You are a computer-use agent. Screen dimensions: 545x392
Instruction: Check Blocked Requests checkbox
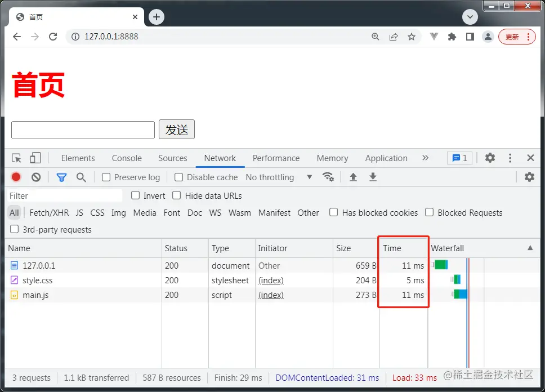[x=429, y=212]
